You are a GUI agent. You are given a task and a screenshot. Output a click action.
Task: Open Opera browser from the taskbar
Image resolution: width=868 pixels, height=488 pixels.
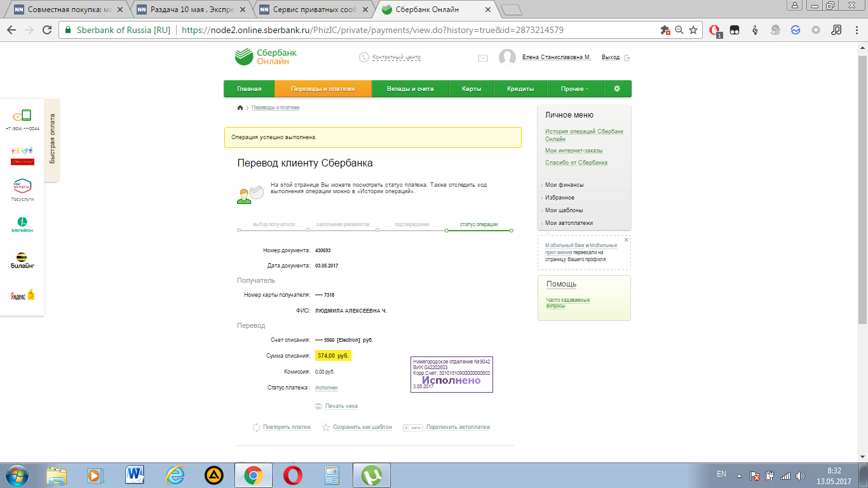click(292, 475)
